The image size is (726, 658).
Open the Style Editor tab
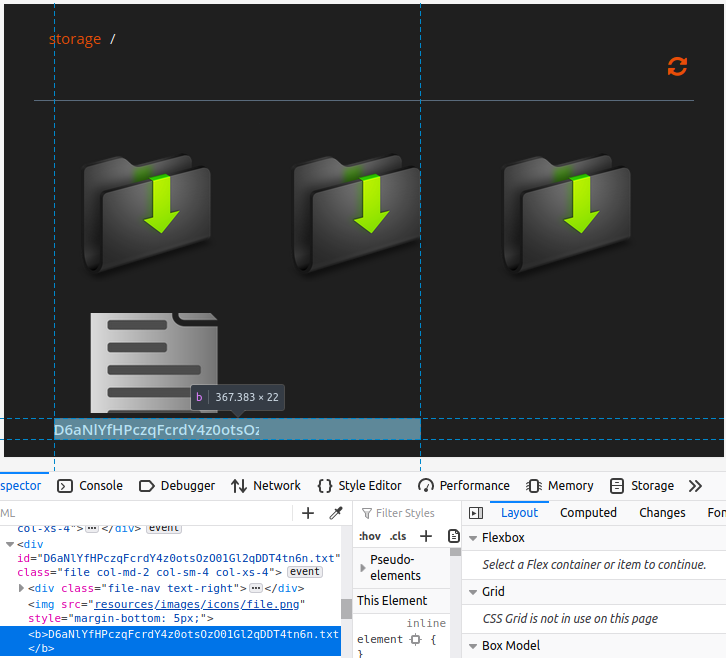tap(359, 486)
